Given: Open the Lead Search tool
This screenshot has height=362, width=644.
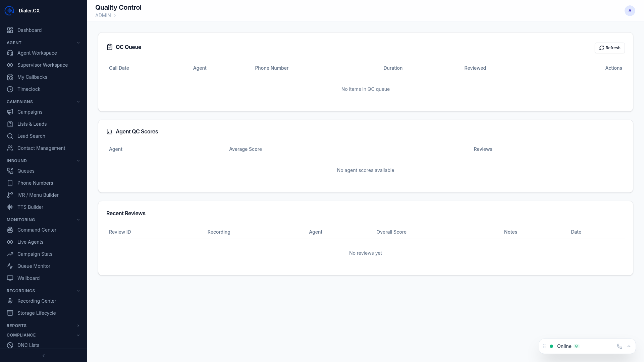Looking at the screenshot, I should [x=32, y=136].
